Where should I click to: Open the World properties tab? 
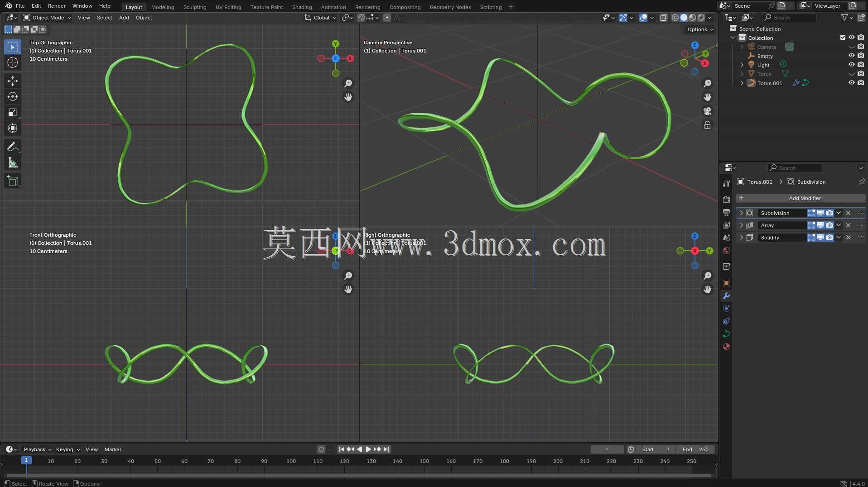(726, 250)
